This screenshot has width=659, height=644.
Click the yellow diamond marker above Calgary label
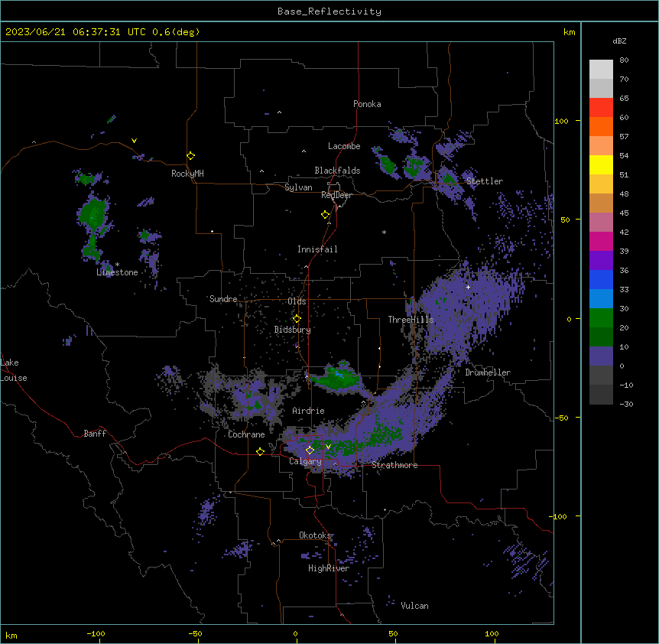310,450
